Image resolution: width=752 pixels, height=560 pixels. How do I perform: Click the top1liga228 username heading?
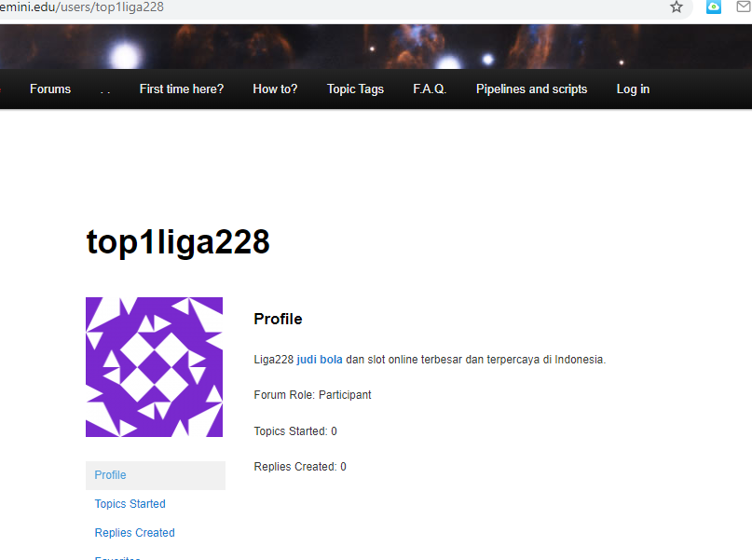pos(178,242)
